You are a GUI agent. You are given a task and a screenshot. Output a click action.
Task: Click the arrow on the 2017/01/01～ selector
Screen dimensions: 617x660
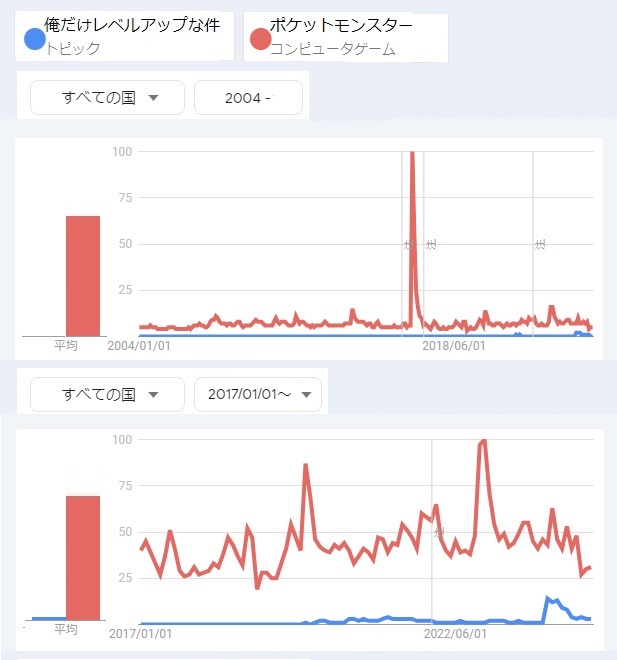coord(306,395)
